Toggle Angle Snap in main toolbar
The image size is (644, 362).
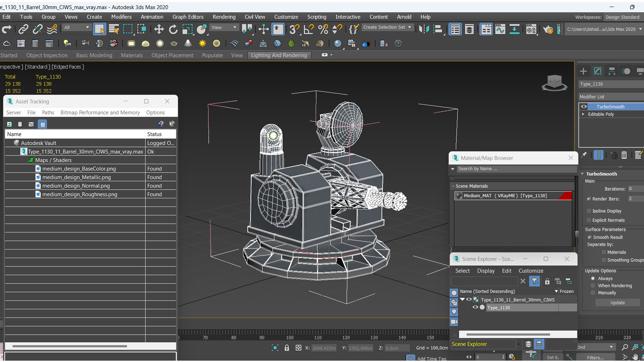coord(309,29)
